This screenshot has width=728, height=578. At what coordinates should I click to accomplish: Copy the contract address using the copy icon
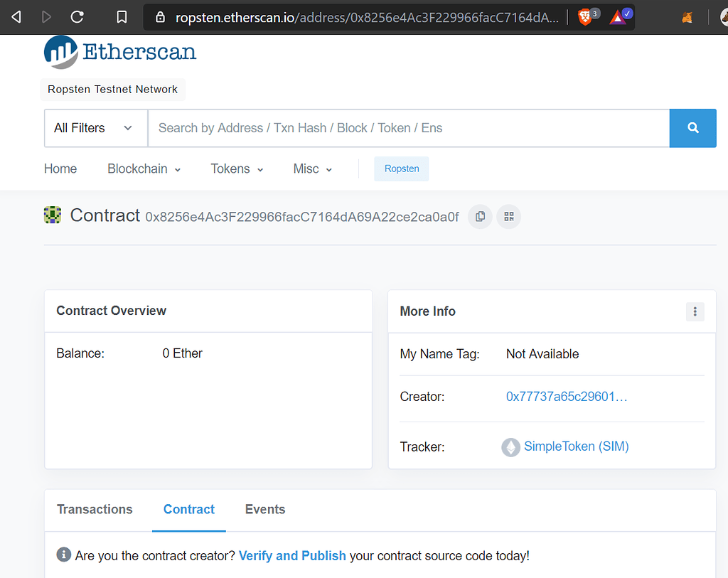pyautogui.click(x=480, y=216)
